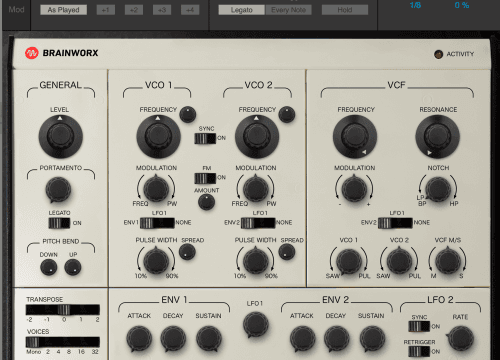Click the 0 % value
The width and height of the screenshot is (500, 360).
click(462, 5)
